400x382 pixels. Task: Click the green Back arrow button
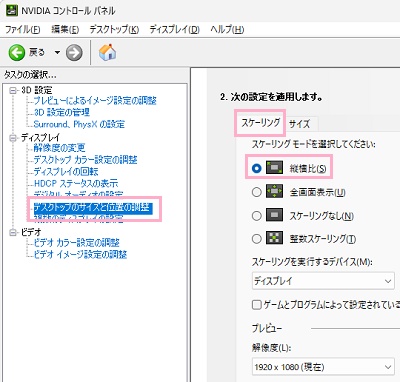[x=17, y=53]
